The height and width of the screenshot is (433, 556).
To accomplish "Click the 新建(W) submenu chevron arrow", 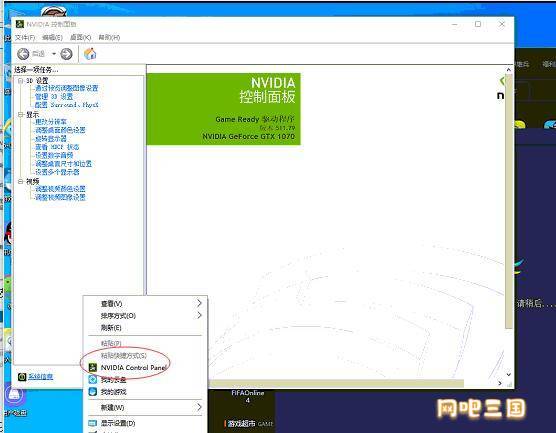I will (199, 407).
